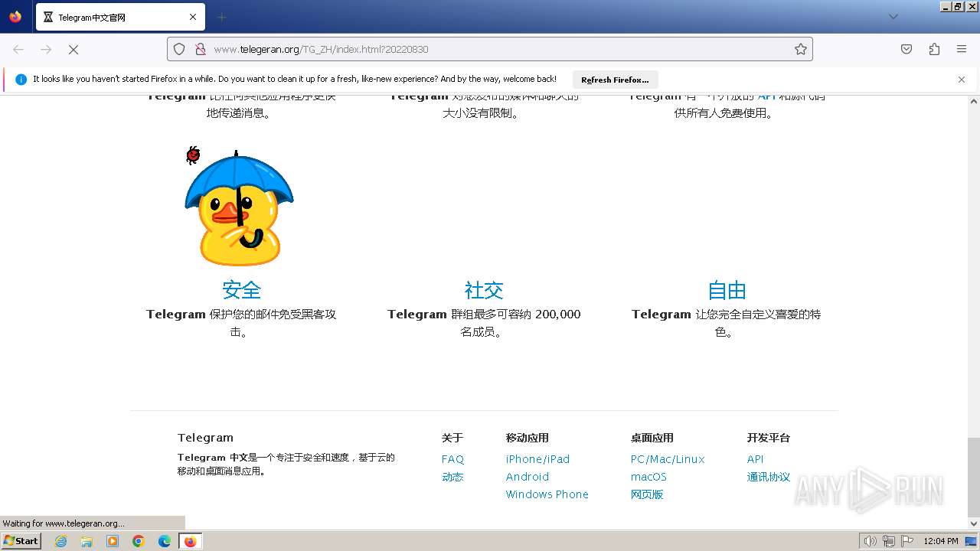Click the insecure connection lock icon
Viewport: 980px width, 551px height.
click(201, 49)
